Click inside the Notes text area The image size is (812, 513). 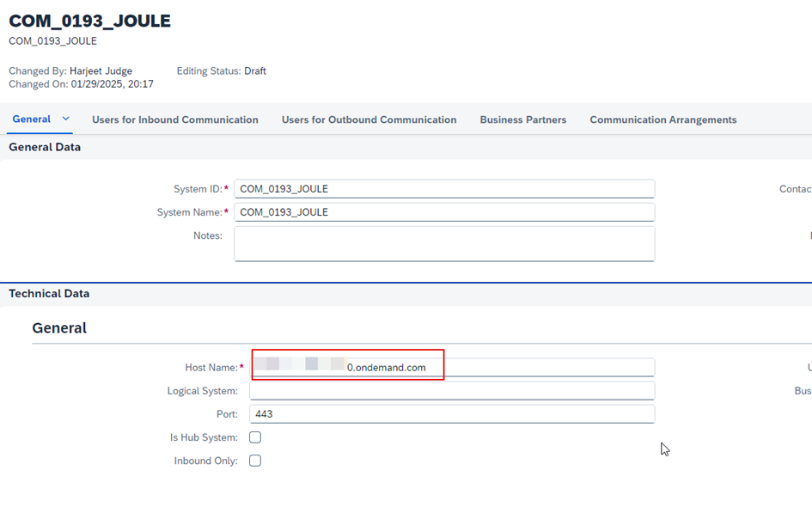443,243
